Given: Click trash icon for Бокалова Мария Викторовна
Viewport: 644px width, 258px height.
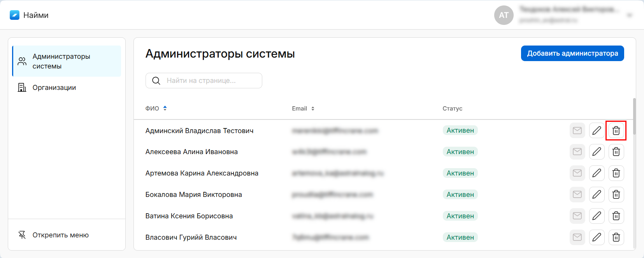Looking at the screenshot, I should (x=616, y=195).
